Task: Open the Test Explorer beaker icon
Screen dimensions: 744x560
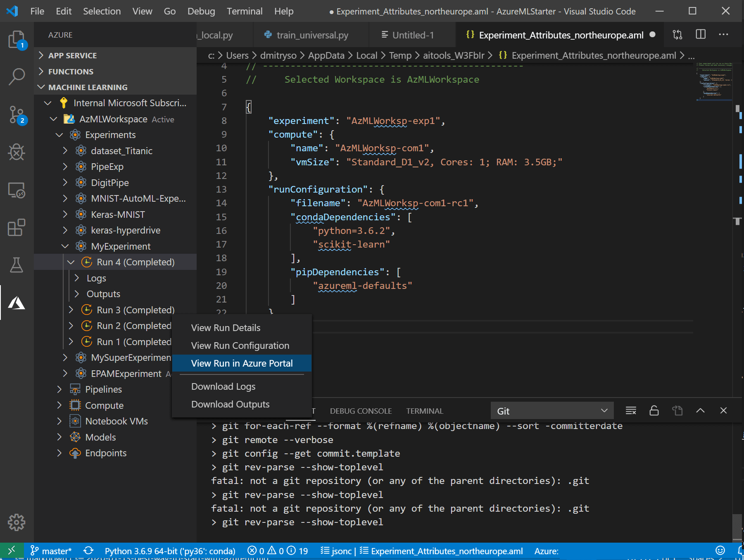Action: [x=17, y=265]
